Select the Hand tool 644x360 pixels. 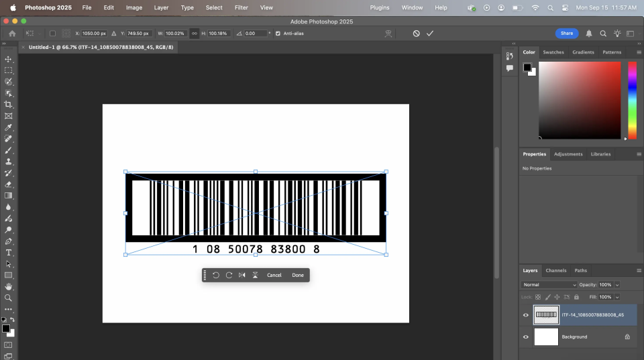click(x=8, y=286)
